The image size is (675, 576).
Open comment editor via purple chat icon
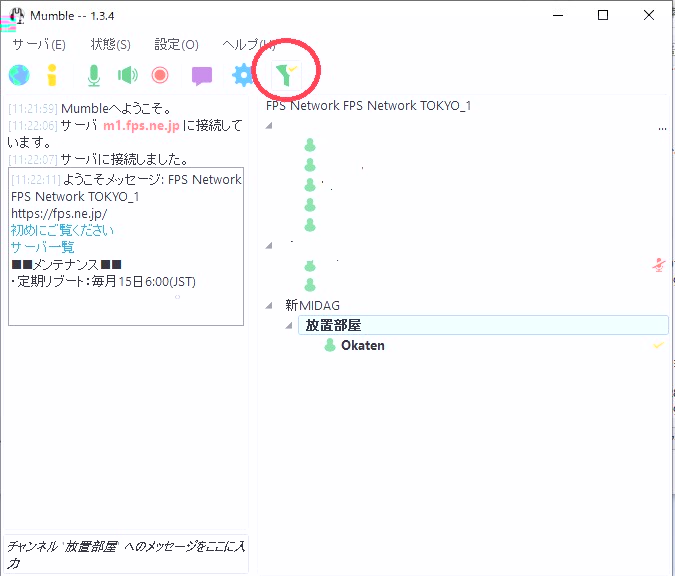202,76
